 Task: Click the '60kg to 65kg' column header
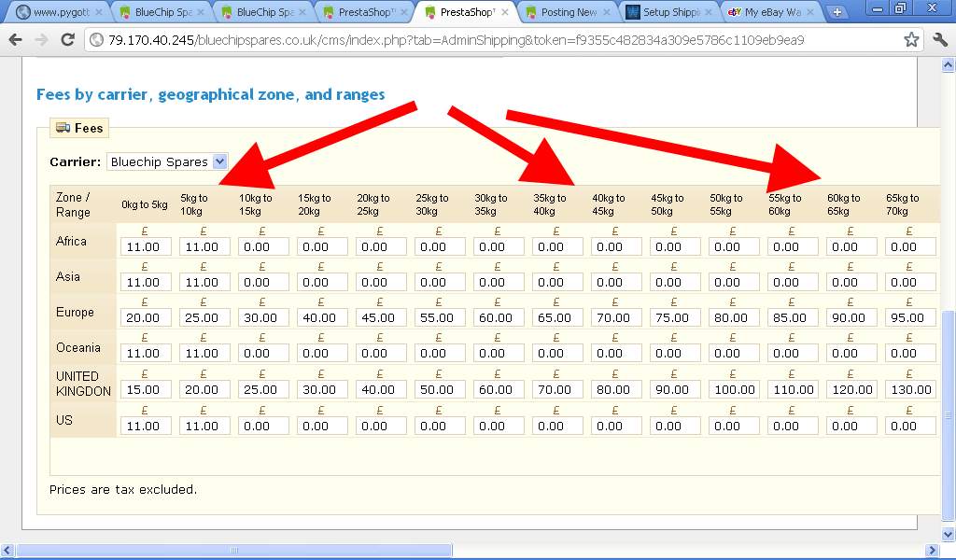(843, 204)
